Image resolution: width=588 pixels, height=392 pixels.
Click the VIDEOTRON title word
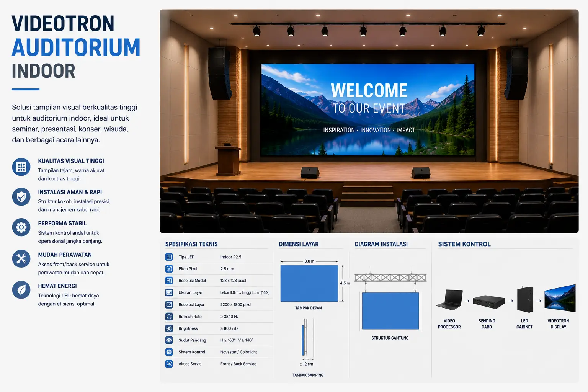tap(63, 24)
